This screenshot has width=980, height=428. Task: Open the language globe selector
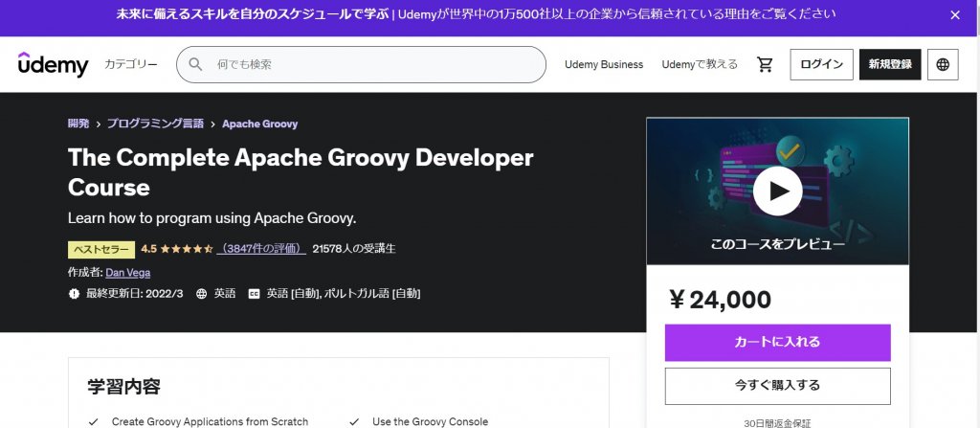coord(943,64)
